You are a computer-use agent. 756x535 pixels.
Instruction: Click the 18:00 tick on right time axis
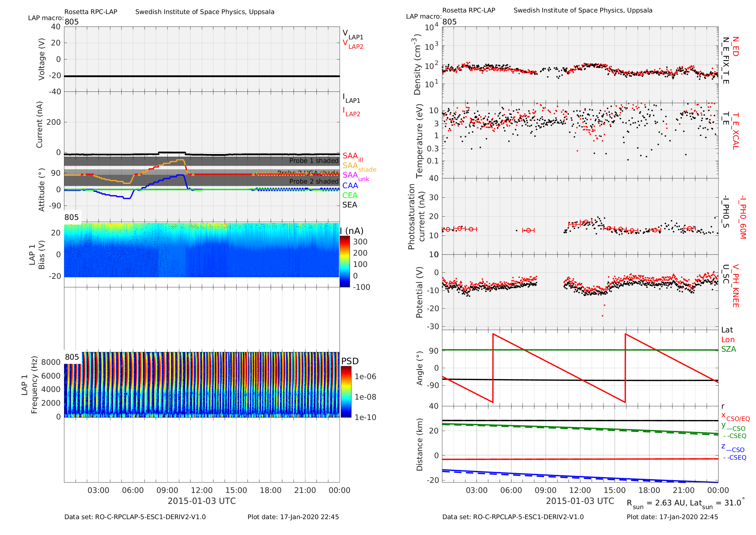[x=649, y=490]
